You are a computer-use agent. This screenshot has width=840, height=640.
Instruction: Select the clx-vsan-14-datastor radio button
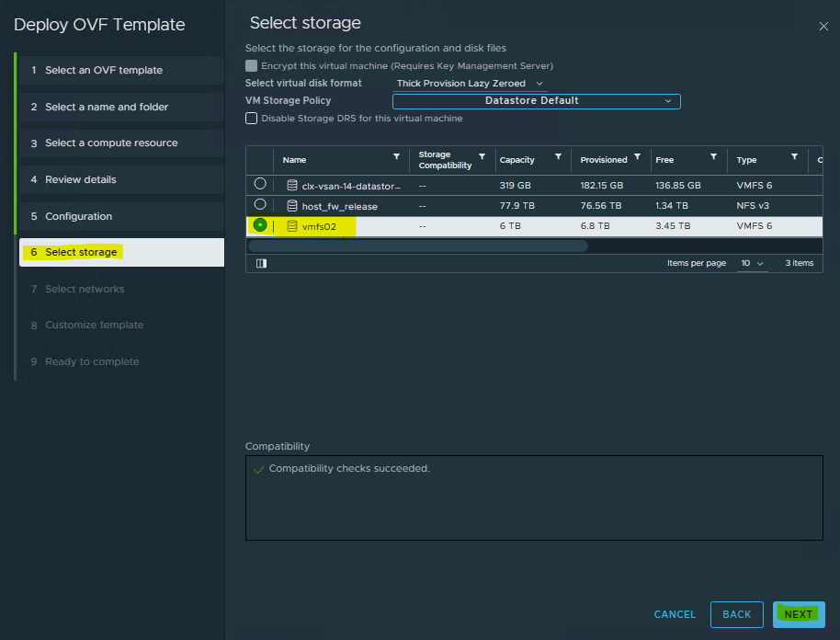coord(260,184)
